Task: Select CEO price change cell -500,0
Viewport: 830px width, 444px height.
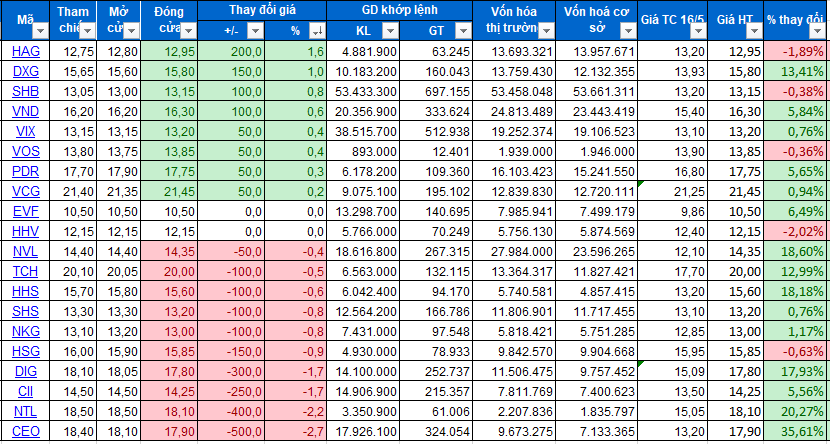Action: (x=231, y=431)
